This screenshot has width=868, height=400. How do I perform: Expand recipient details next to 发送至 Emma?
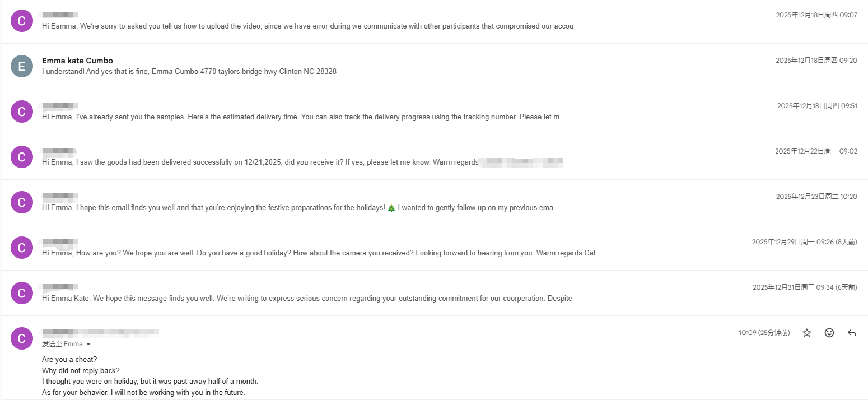tap(88, 344)
